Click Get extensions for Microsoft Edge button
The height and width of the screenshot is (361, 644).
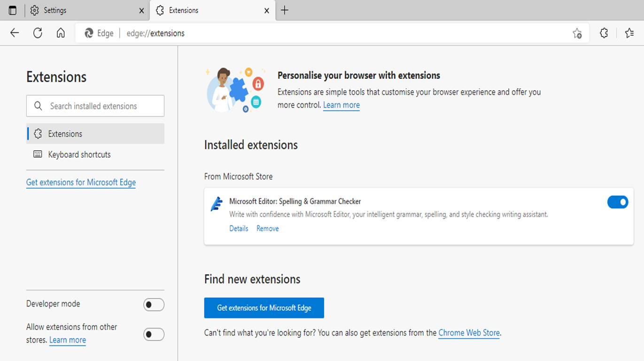264,307
